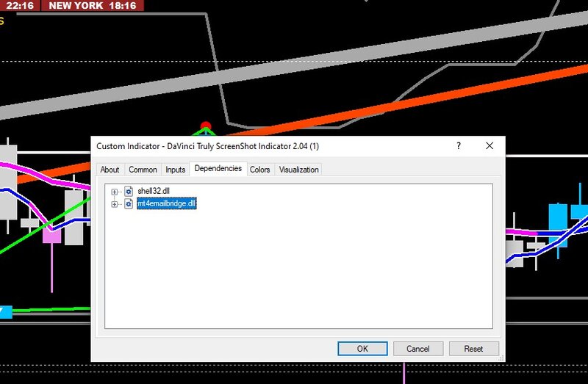Screen dimensions: 588x384
Task: Select the Dependencies tab
Action: (x=218, y=169)
